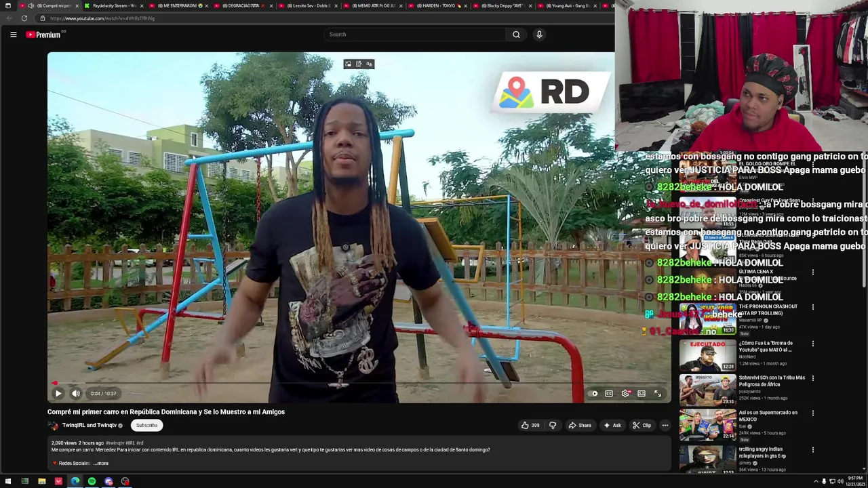The width and height of the screenshot is (868, 488).
Task: Open the TwinqIRL channel avatar
Action: pos(53,426)
